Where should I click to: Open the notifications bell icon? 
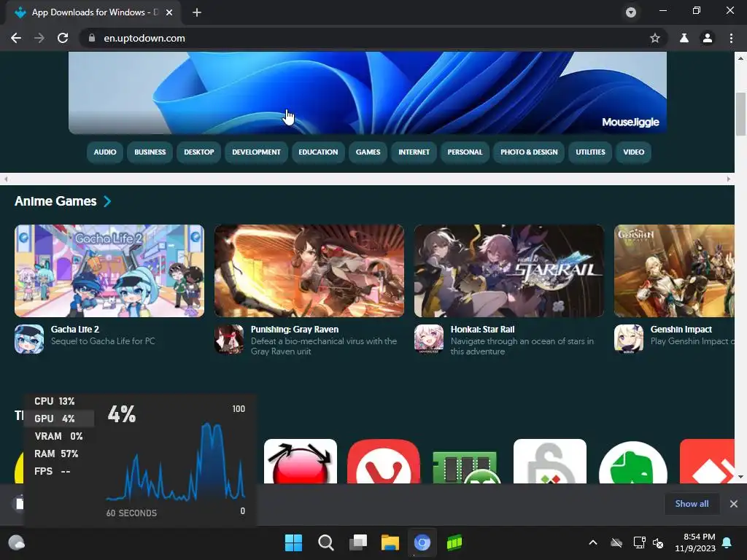click(x=727, y=542)
